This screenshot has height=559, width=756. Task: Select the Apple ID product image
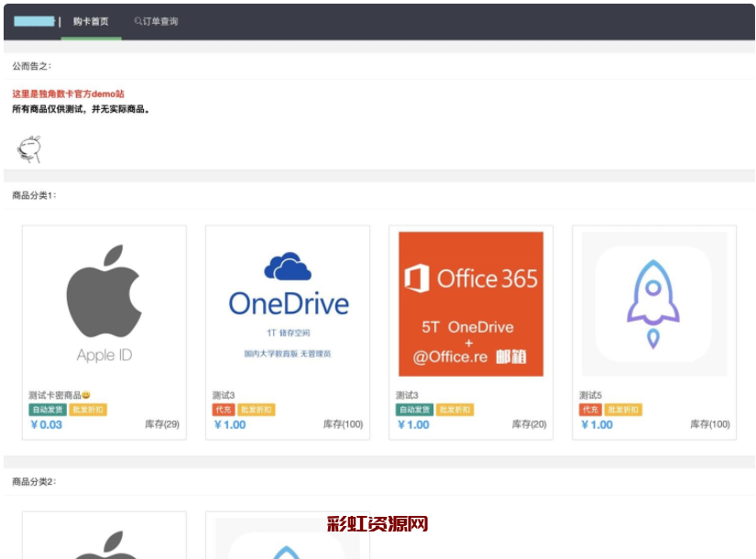(104, 304)
